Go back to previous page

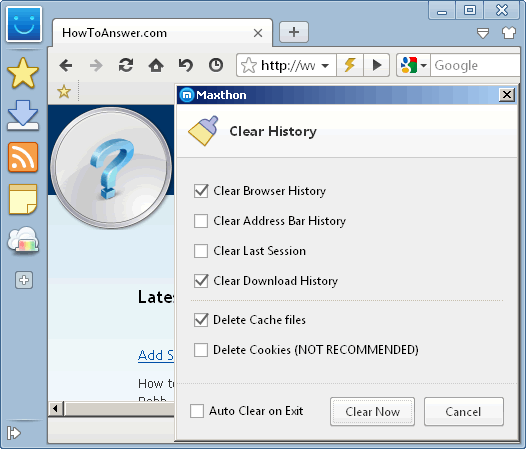[66, 65]
